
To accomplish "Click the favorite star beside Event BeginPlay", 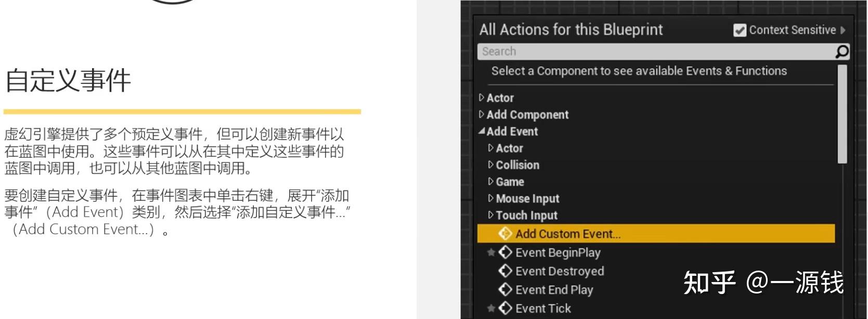I will (491, 252).
